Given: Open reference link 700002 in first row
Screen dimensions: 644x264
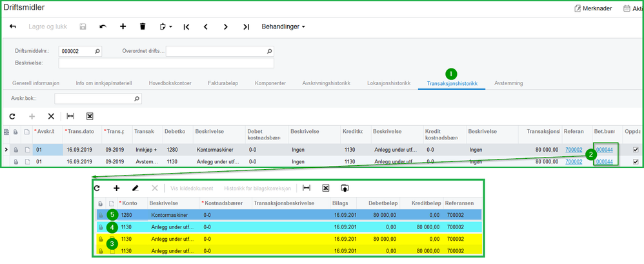Looking at the screenshot, I should 573,150.
